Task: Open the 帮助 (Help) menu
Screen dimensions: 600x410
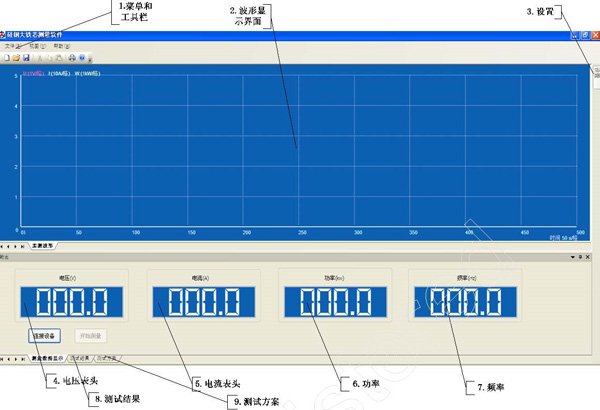Action: 62,47
